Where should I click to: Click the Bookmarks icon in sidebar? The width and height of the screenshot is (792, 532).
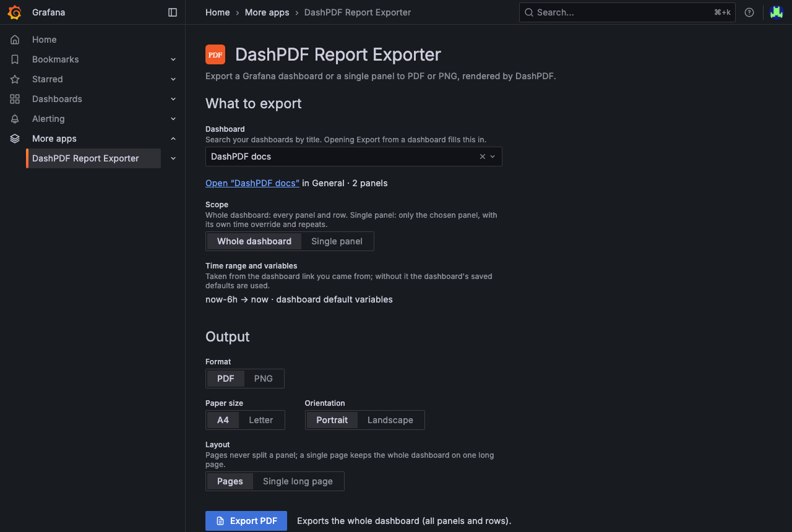15,59
